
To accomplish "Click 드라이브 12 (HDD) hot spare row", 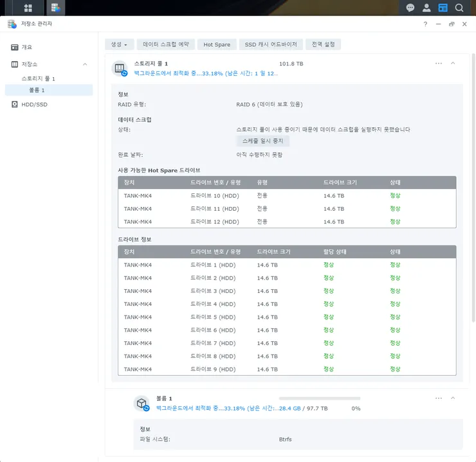I will pyautogui.click(x=287, y=222).
